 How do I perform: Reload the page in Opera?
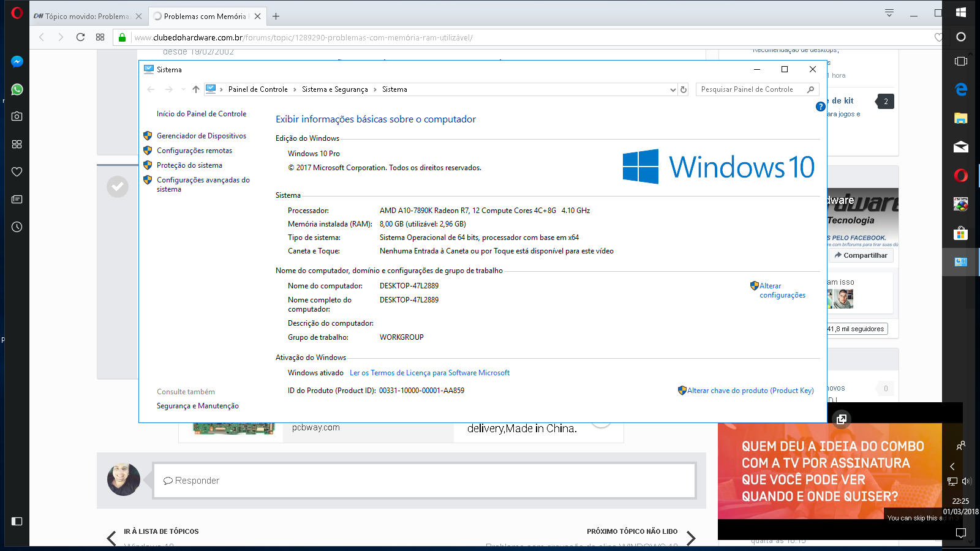click(80, 37)
